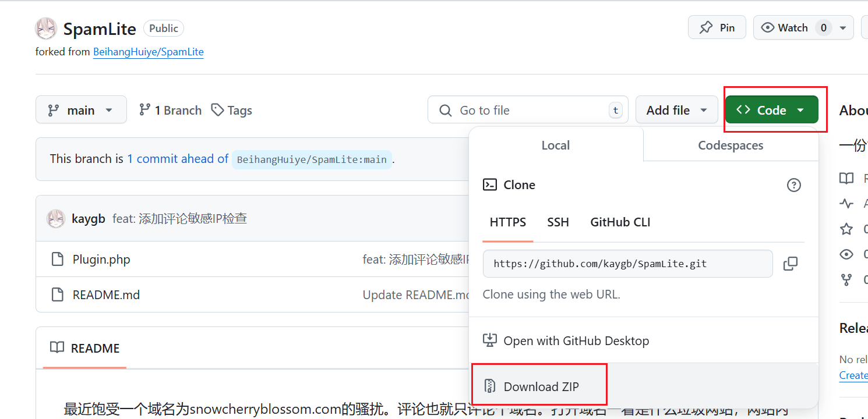Click the SpamLite repository title
Screen dimensions: 868x419
click(x=100, y=29)
